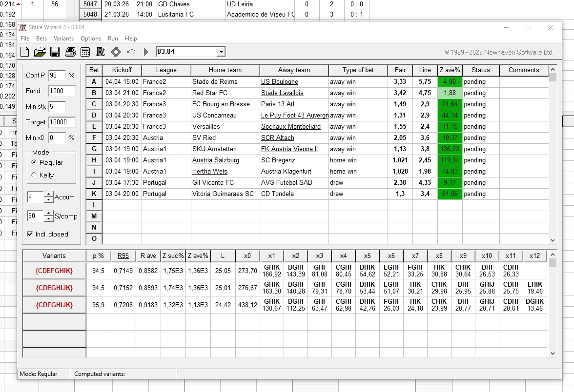The image size is (574, 392).
Task: Click the refresh arrows toolbar icon
Action: (116, 52)
